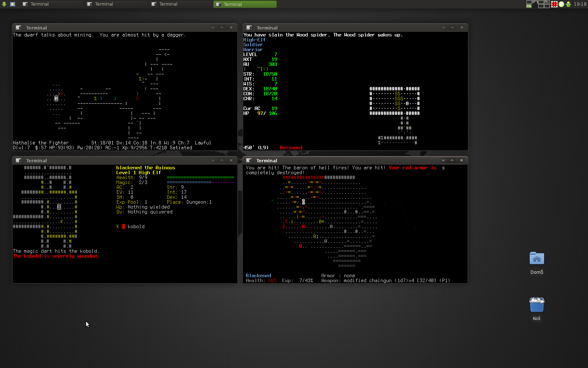588x368 pixels.
Task: Maximize the kobold terminal window
Action: 222,160
